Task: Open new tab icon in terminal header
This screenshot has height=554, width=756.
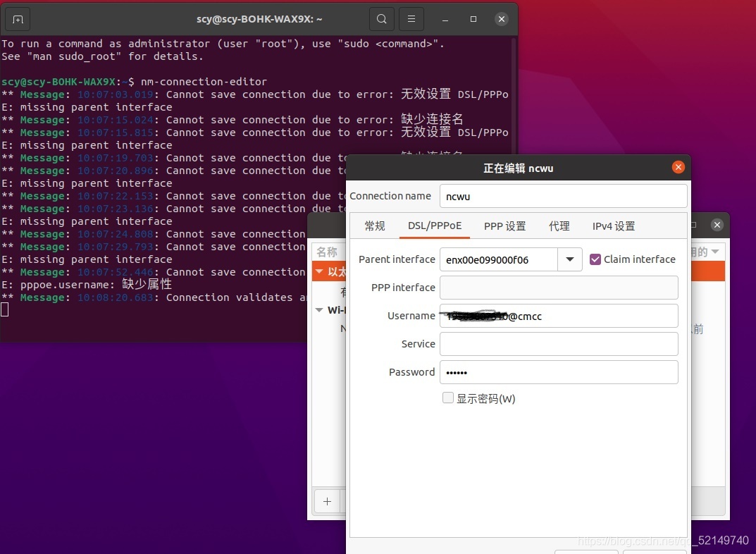Action: (18, 19)
